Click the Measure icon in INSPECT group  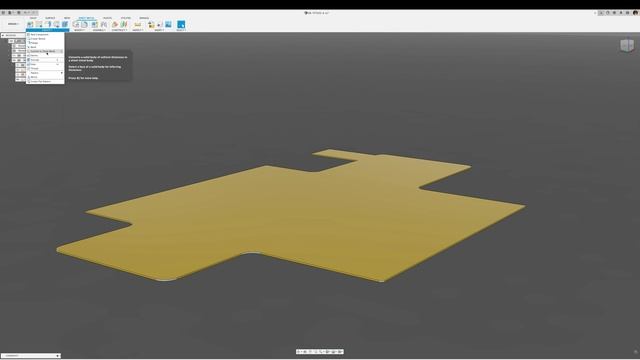(x=138, y=24)
